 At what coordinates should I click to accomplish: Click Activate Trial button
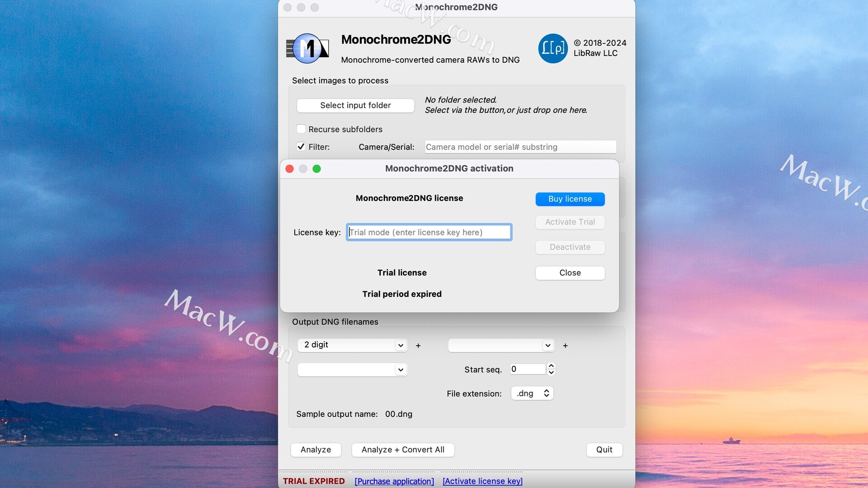[x=570, y=222]
